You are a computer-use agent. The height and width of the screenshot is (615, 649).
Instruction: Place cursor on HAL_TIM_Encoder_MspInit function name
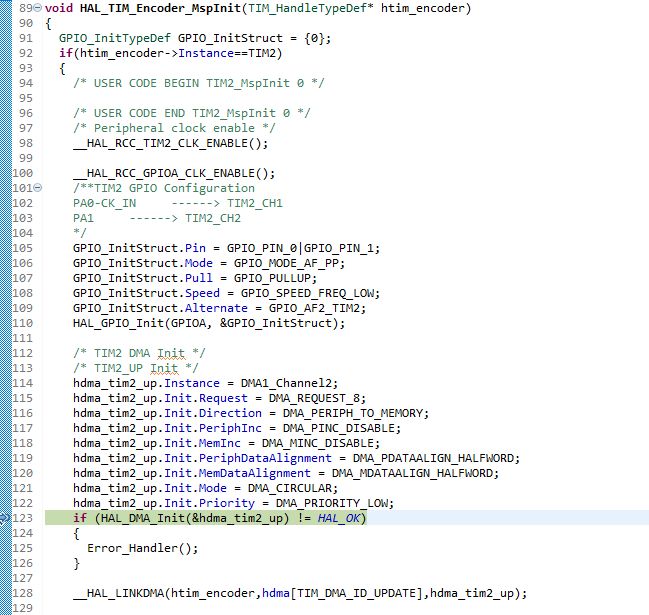click(x=161, y=8)
